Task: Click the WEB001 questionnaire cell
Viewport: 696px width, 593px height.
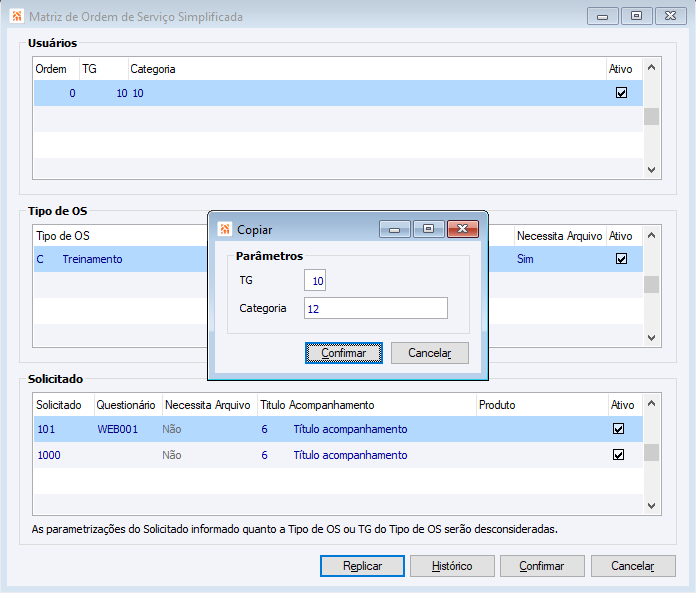Action: click(118, 429)
